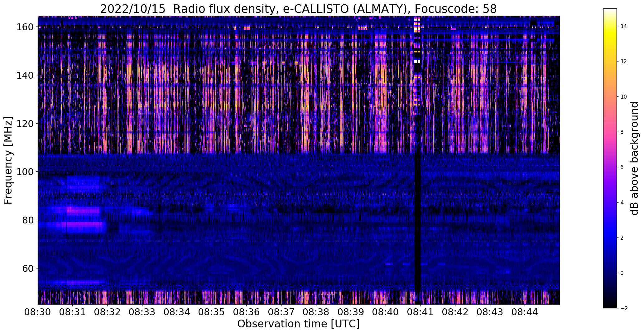Click the 80 frequency tick label
Viewport: 644px width, 333px height.
click(28, 220)
